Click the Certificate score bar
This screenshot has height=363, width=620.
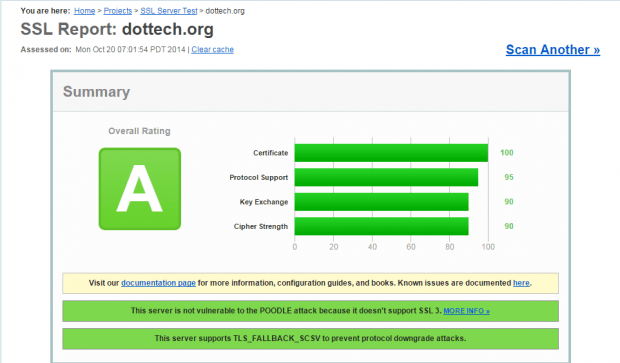click(391, 153)
